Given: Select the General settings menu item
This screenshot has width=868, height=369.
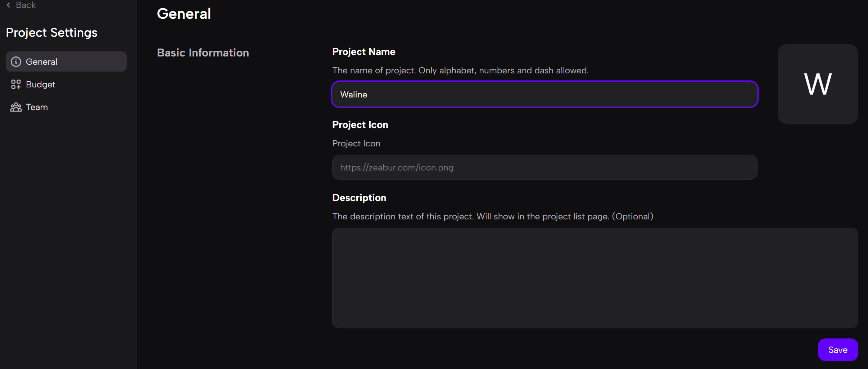Looking at the screenshot, I should coord(66,62).
